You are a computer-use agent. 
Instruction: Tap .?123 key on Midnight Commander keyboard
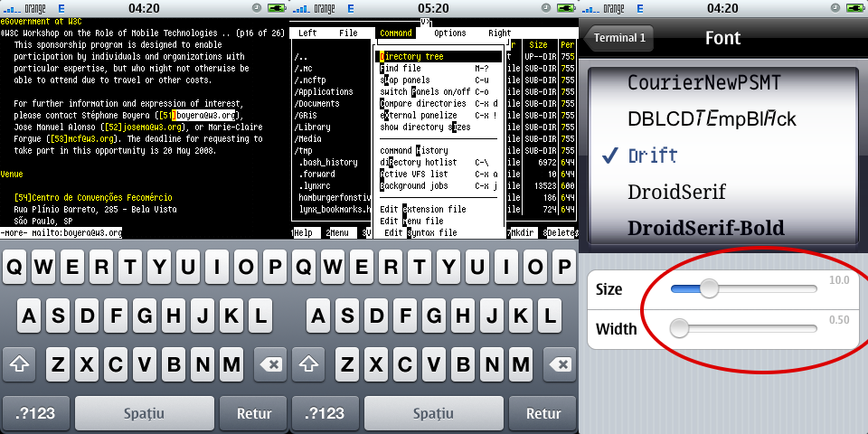pyautogui.click(x=325, y=413)
